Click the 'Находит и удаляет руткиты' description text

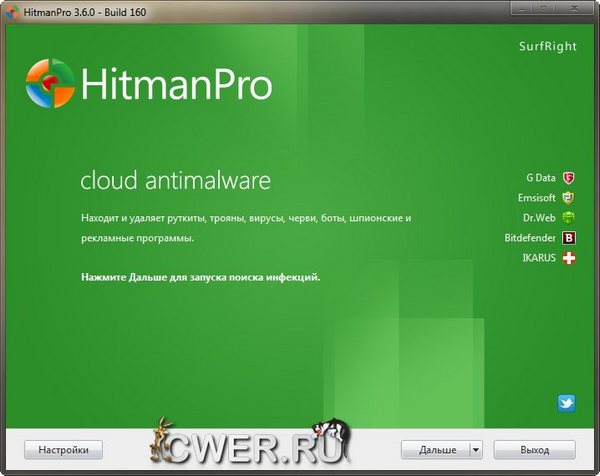(246, 228)
